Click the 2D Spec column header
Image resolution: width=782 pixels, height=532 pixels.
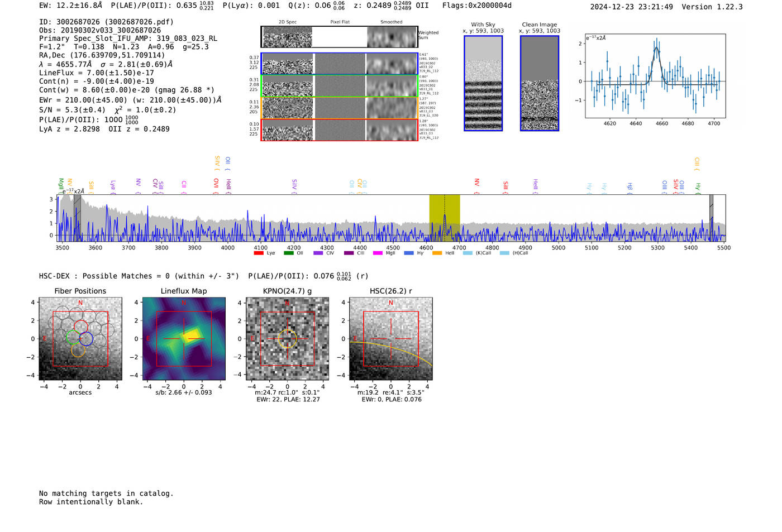pyautogui.click(x=288, y=22)
